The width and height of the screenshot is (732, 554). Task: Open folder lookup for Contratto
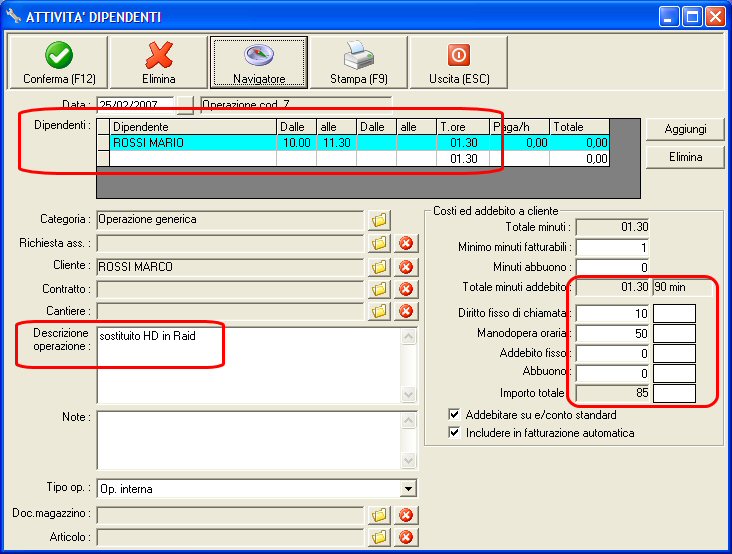[379, 289]
